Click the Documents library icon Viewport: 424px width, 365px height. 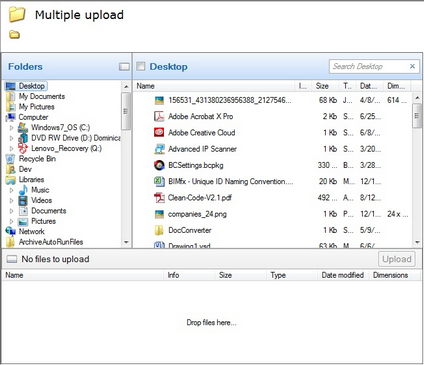(x=23, y=211)
